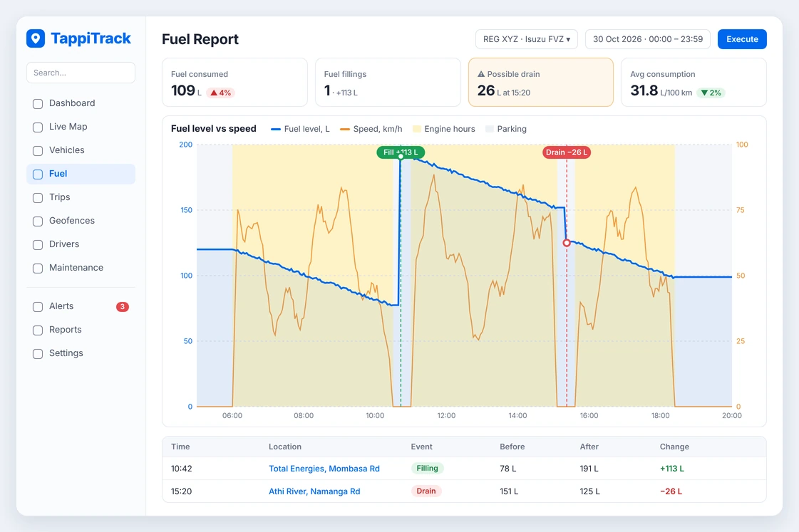Image resolution: width=799 pixels, height=532 pixels.
Task: Click the −26 L change value
Action: (x=671, y=491)
